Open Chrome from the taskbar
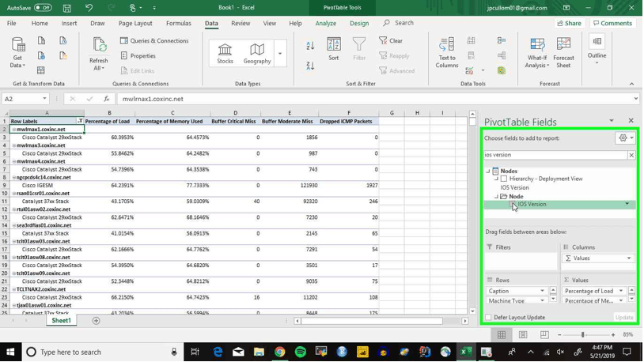644x362 pixels. click(x=280, y=352)
